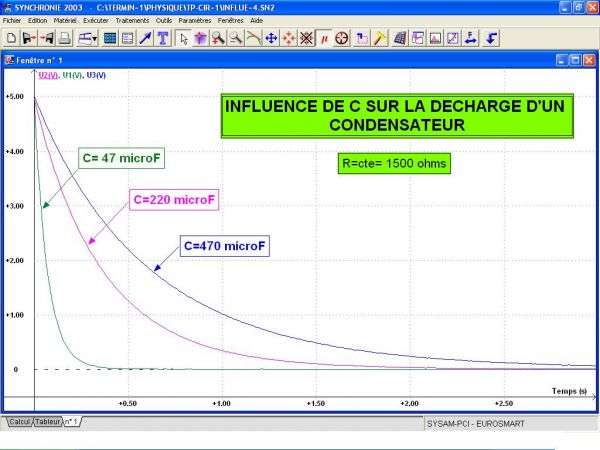Click the red crosshair target icon
This screenshot has height=450, width=600.
click(x=342, y=38)
